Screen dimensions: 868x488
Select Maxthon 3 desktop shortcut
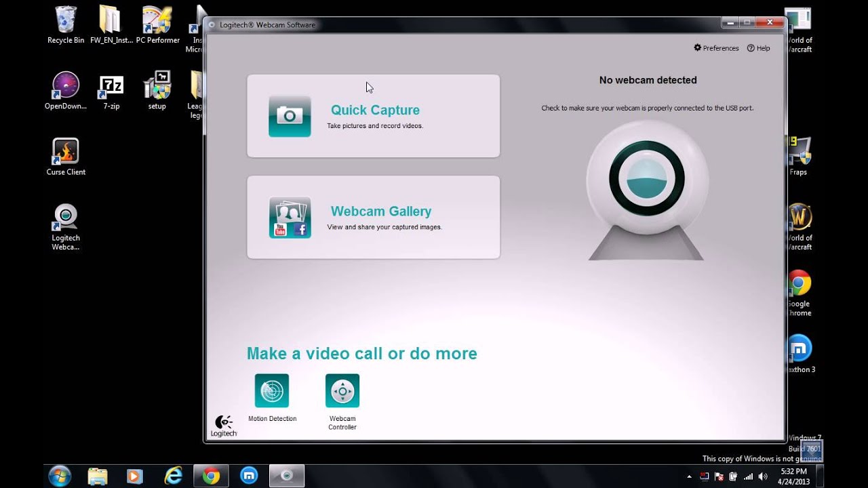click(799, 354)
